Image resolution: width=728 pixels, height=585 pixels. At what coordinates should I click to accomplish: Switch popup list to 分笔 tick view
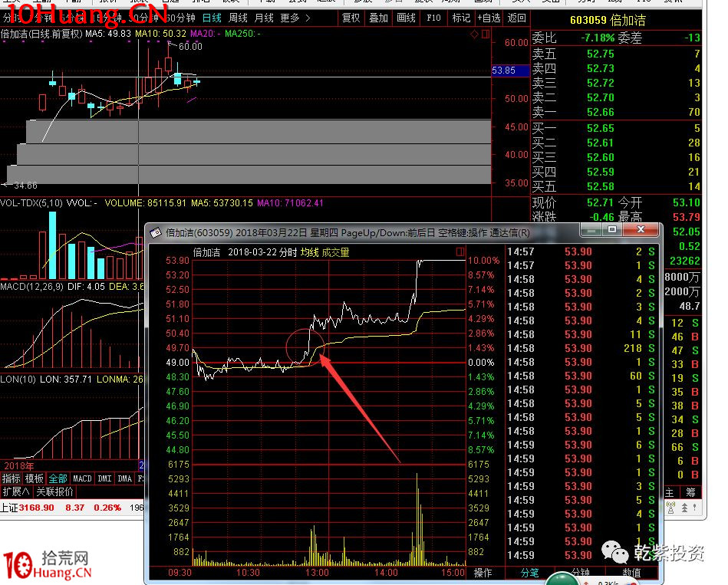pyautogui.click(x=529, y=573)
